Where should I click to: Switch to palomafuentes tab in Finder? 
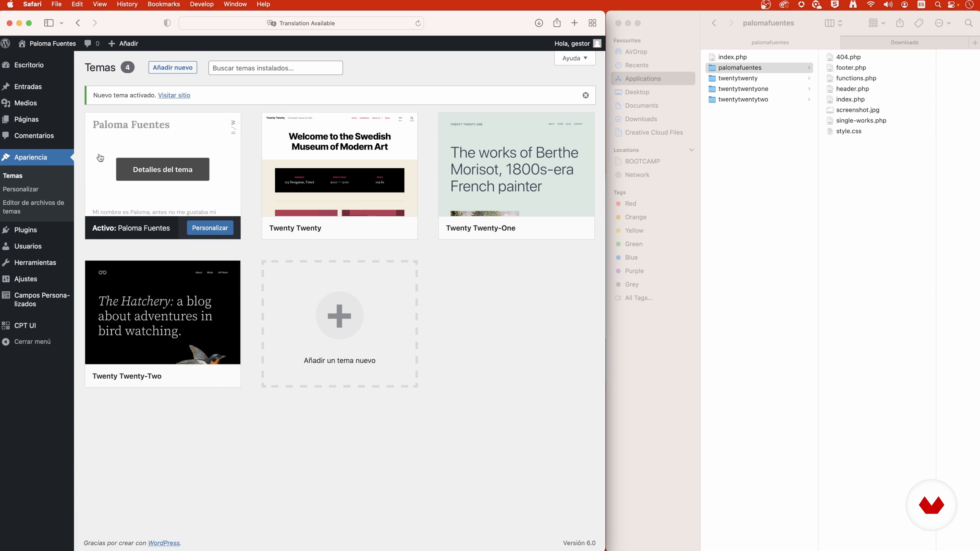(x=770, y=43)
